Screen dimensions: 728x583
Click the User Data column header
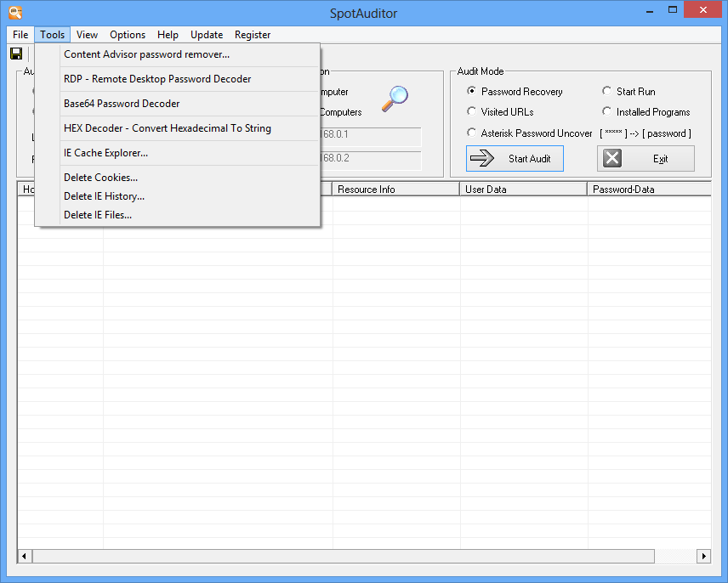524,190
